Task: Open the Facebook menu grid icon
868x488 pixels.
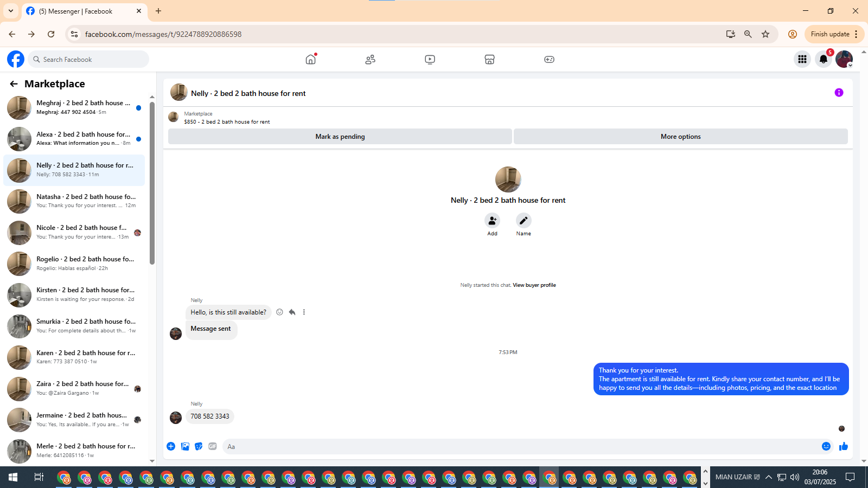Action: (x=802, y=59)
